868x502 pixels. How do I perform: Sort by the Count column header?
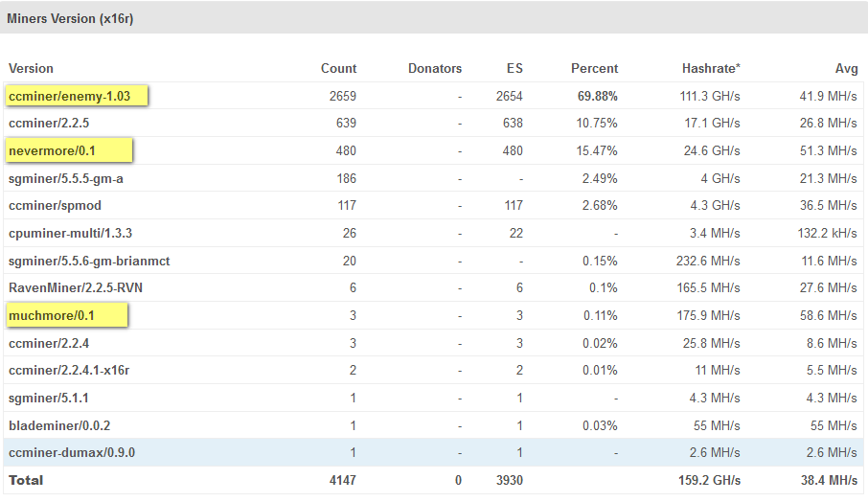338,68
